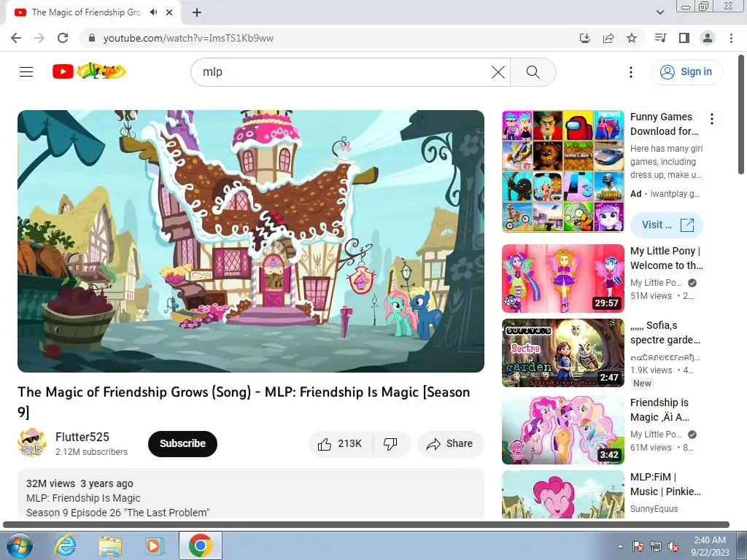
Task: Like the video (213K thumbs up)
Action: pyautogui.click(x=341, y=444)
